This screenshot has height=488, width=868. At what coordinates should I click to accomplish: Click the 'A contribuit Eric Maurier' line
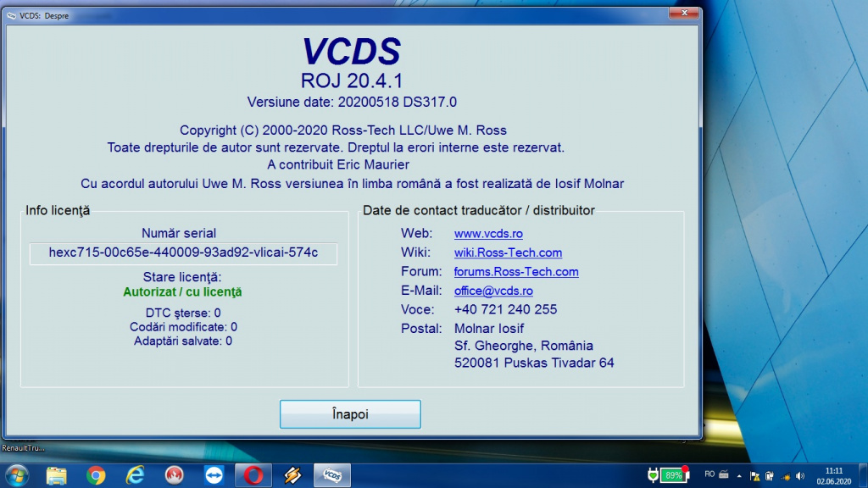pyautogui.click(x=337, y=164)
